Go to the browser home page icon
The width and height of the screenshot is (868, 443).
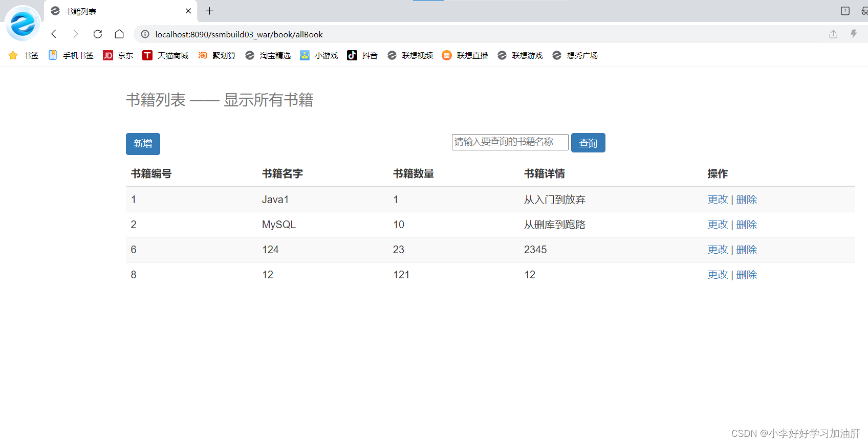click(x=119, y=34)
